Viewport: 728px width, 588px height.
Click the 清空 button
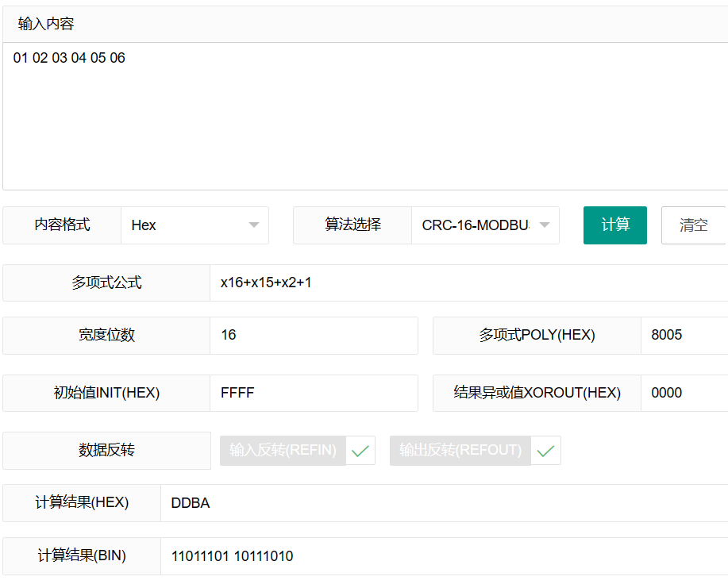tap(693, 225)
